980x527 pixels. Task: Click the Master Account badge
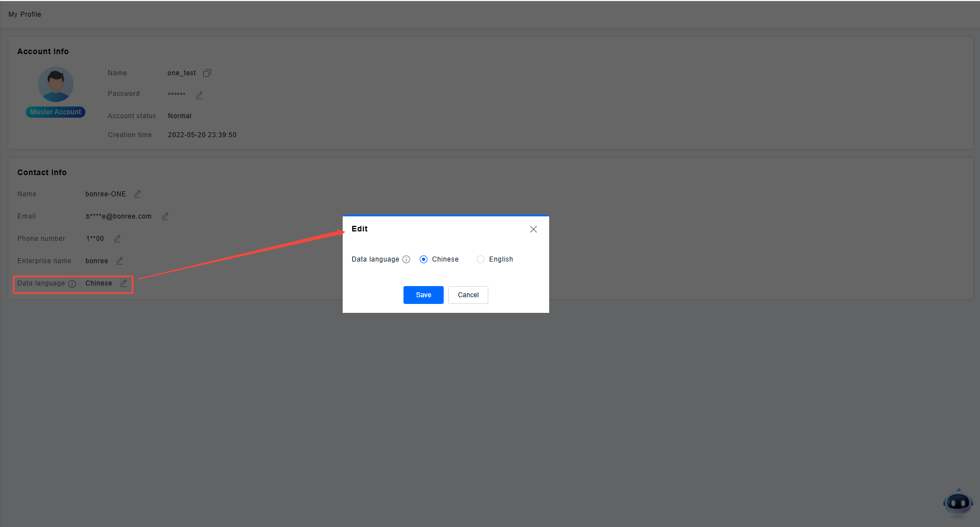point(55,112)
